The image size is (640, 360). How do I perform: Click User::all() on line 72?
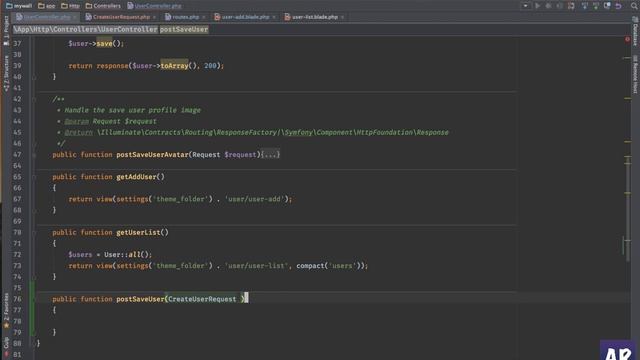[x=127, y=255]
